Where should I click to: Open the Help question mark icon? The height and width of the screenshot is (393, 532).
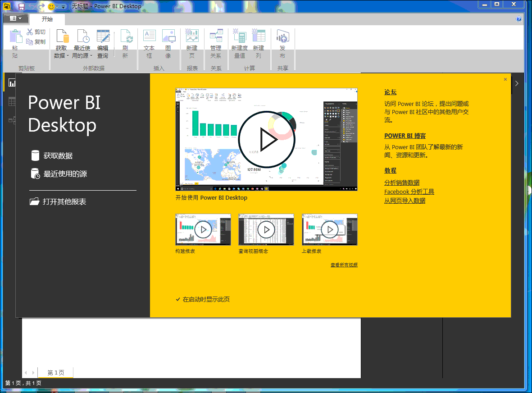click(x=519, y=19)
